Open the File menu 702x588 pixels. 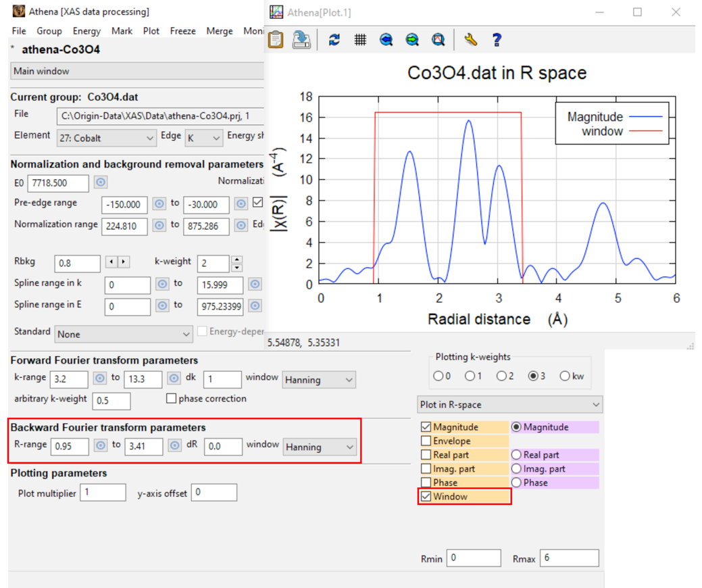19,31
